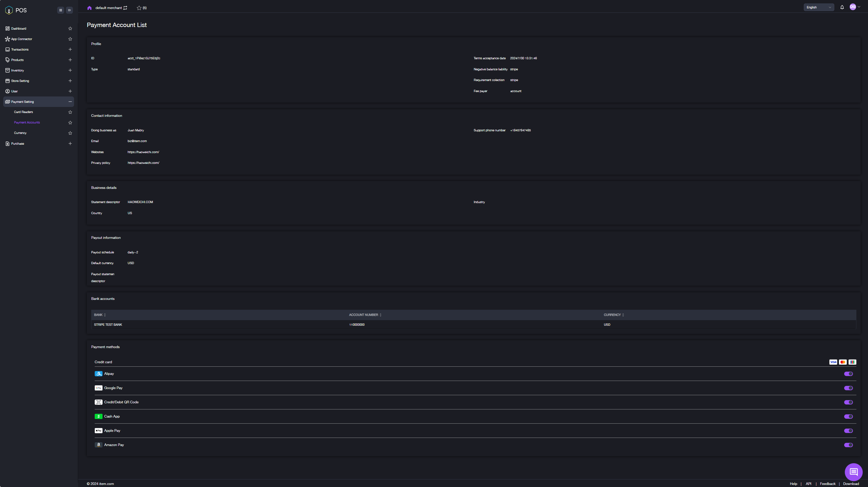The width and height of the screenshot is (868, 487).
Task: Star the Card Readers menu item
Action: point(70,112)
